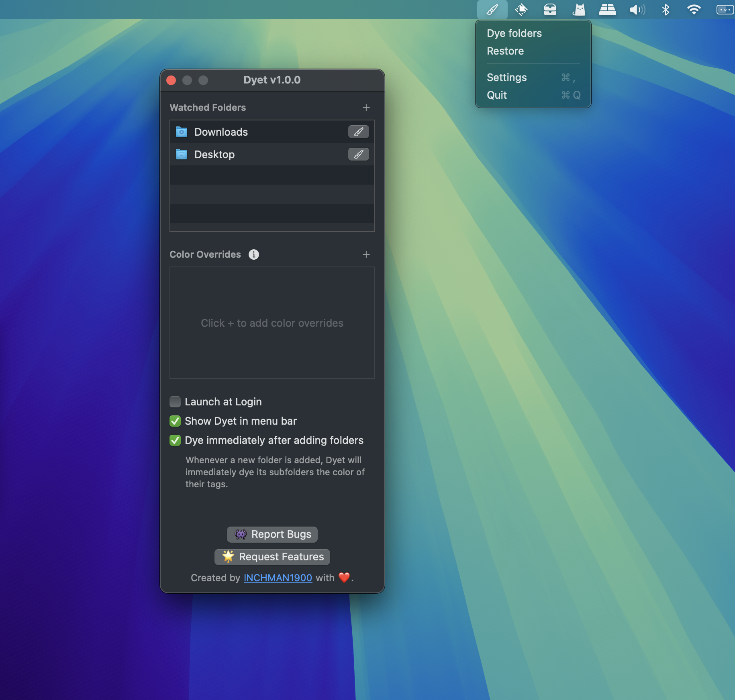Add a new watched folder with plus
Image resolution: width=735 pixels, height=700 pixels.
click(x=366, y=108)
